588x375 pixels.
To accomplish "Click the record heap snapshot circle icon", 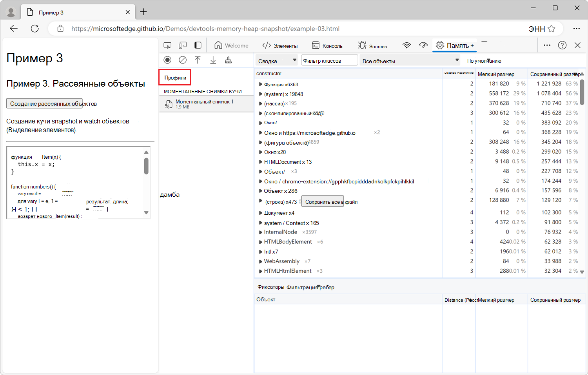I will (167, 60).
